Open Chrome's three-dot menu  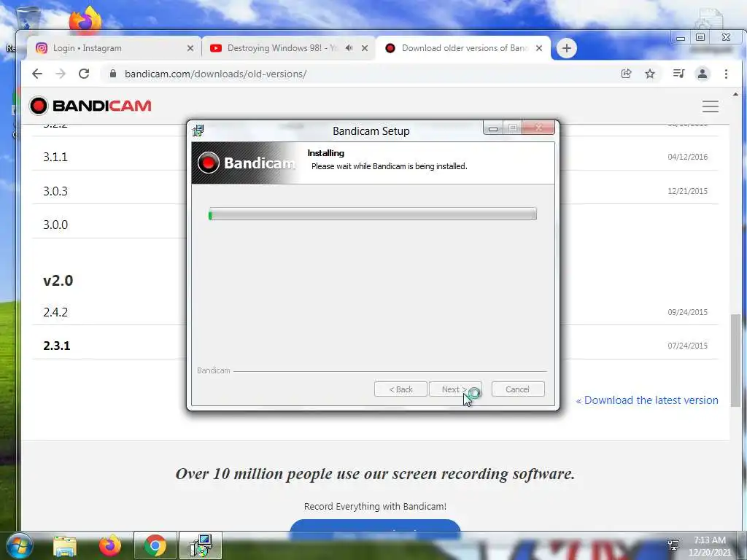point(726,74)
